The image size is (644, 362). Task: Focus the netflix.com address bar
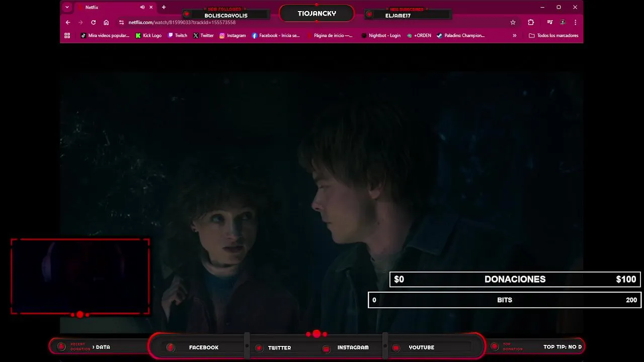(317, 22)
